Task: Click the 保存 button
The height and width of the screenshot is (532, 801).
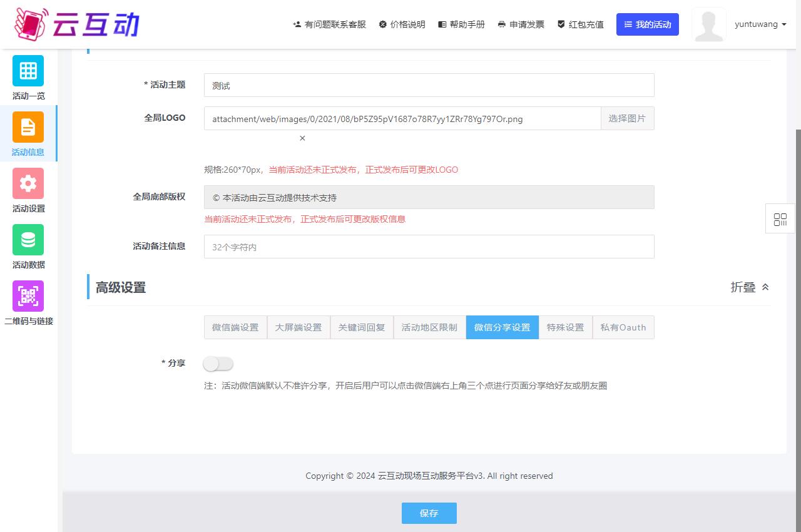Action: click(429, 513)
